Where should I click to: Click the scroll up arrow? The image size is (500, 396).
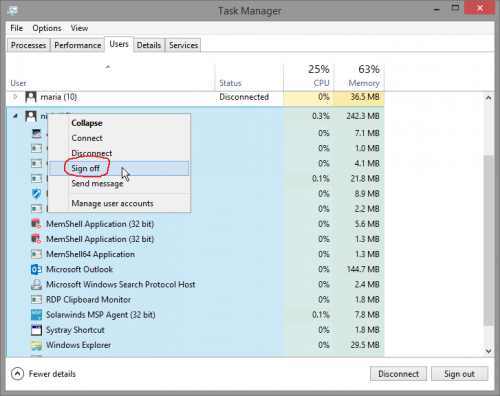tap(489, 98)
